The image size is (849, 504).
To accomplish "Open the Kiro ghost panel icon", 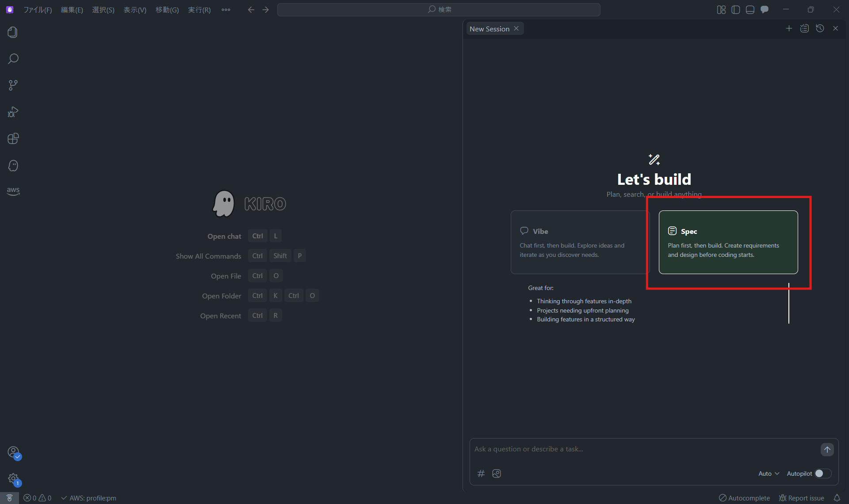I will point(13,166).
